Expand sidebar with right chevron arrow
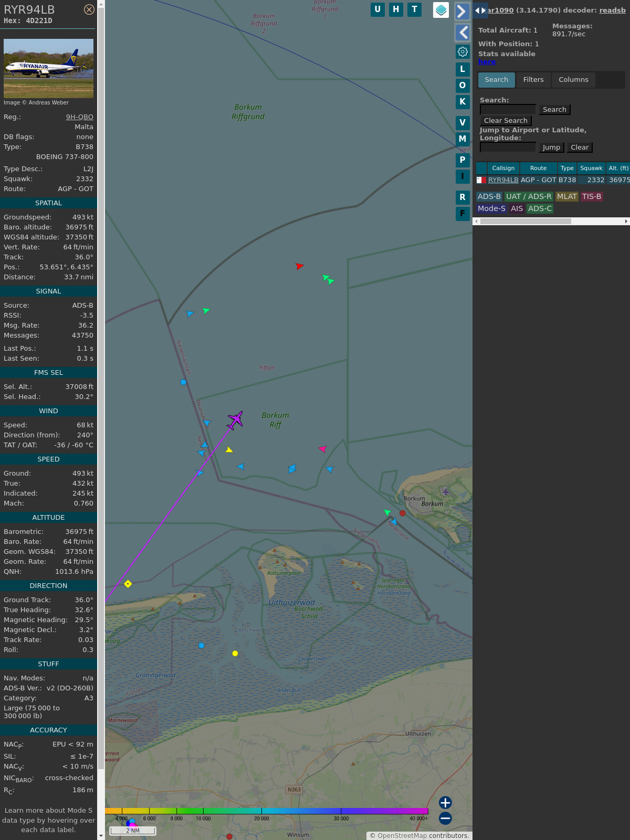630x840 pixels. point(462,12)
